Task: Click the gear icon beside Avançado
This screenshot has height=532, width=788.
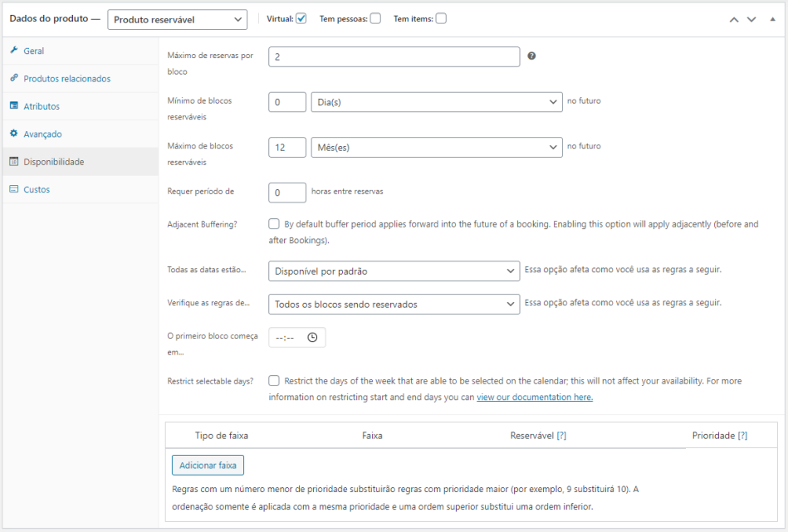Action: click(x=14, y=134)
